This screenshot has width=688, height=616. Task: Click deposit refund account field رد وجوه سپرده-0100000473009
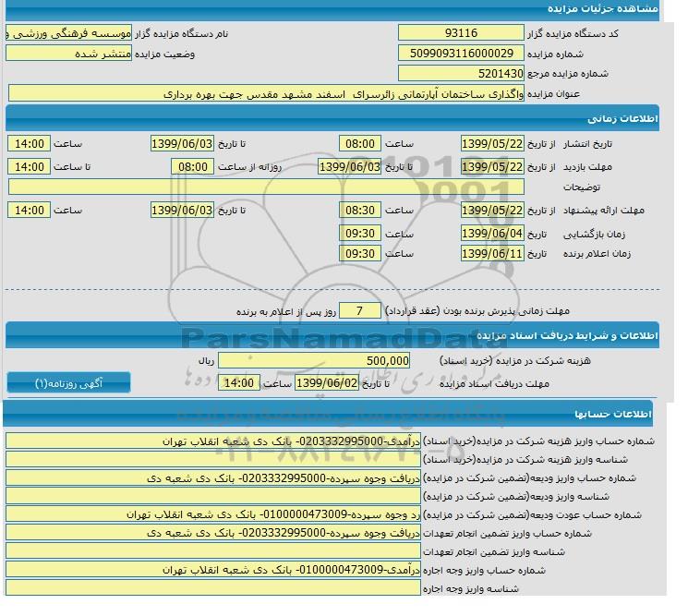pos(213,514)
